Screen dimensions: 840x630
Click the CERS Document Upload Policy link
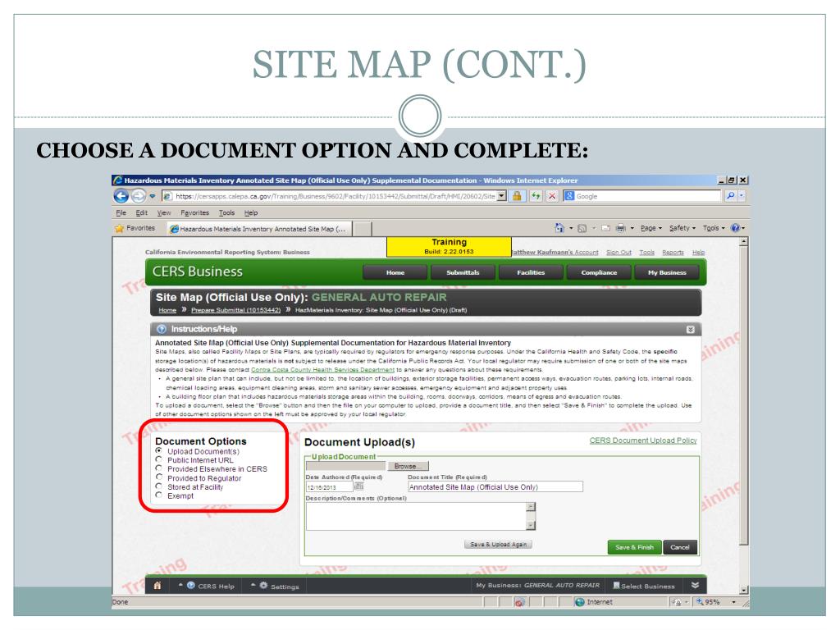pyautogui.click(x=643, y=441)
